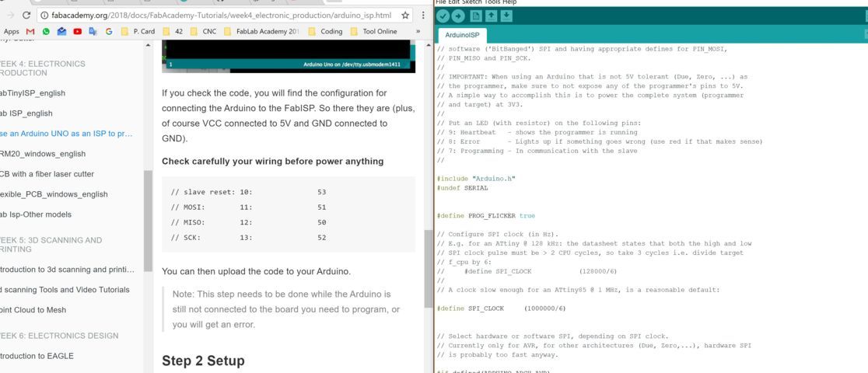The image size is (868, 373).
Task: Open the P. Card bookmark folder
Action: click(138, 32)
